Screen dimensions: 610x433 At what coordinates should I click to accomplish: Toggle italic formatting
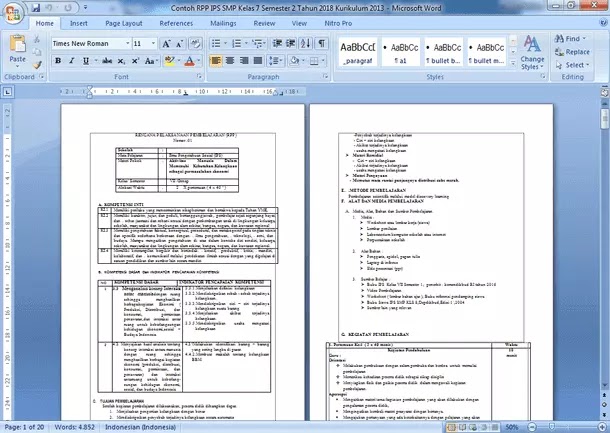pyautogui.click(x=72, y=61)
